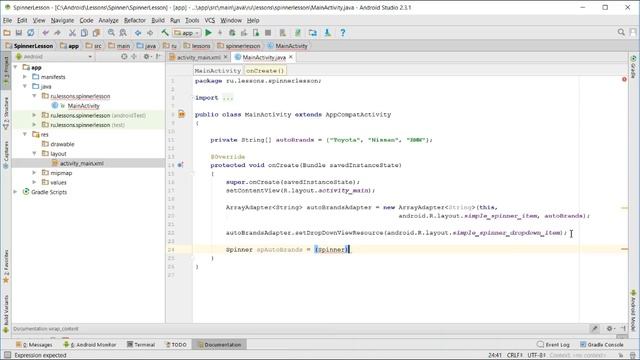Click the Help question mark icon
640x360 pixels.
point(343,33)
